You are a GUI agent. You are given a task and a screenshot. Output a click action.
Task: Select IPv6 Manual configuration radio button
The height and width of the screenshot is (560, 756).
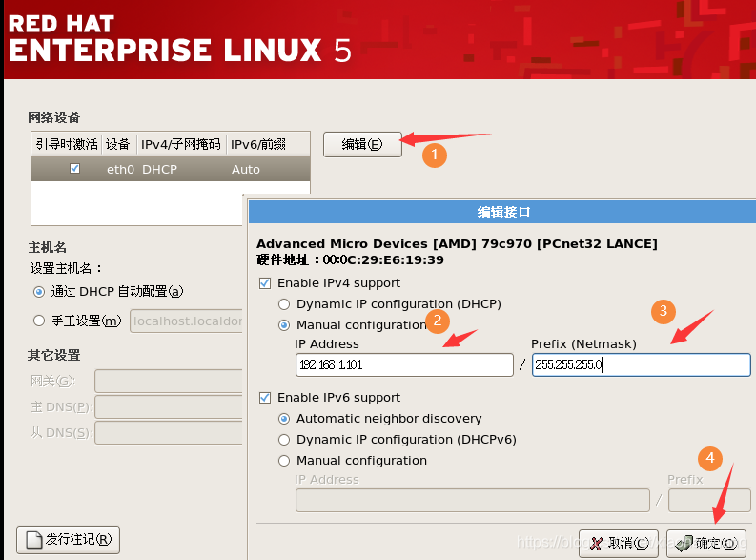[284, 461]
